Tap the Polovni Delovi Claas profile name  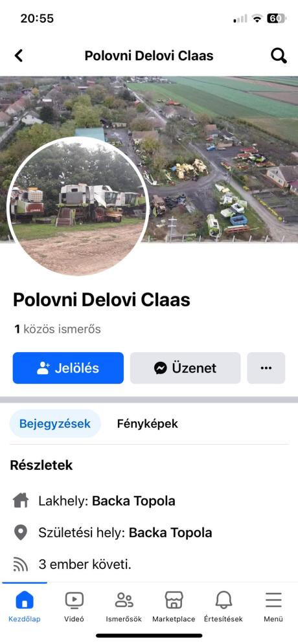coord(102,300)
